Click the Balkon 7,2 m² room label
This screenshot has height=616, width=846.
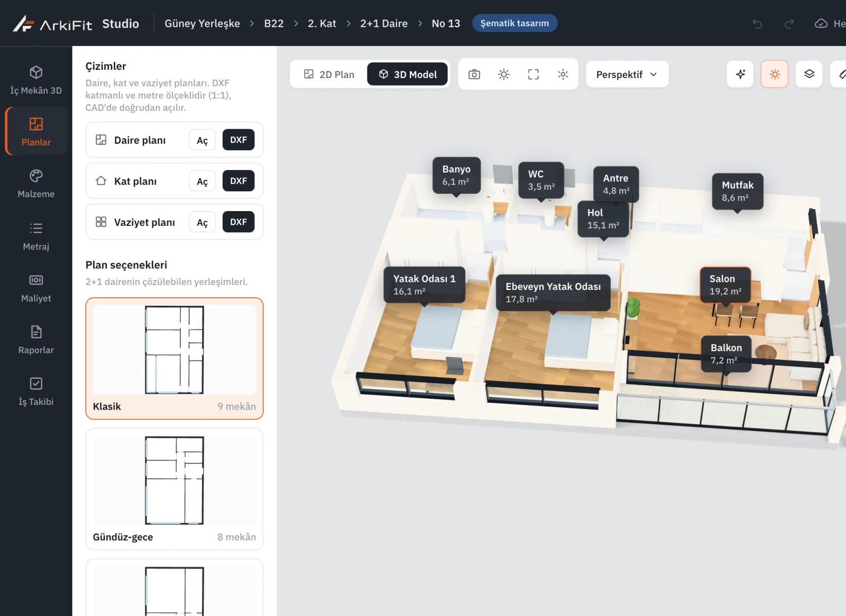(726, 354)
